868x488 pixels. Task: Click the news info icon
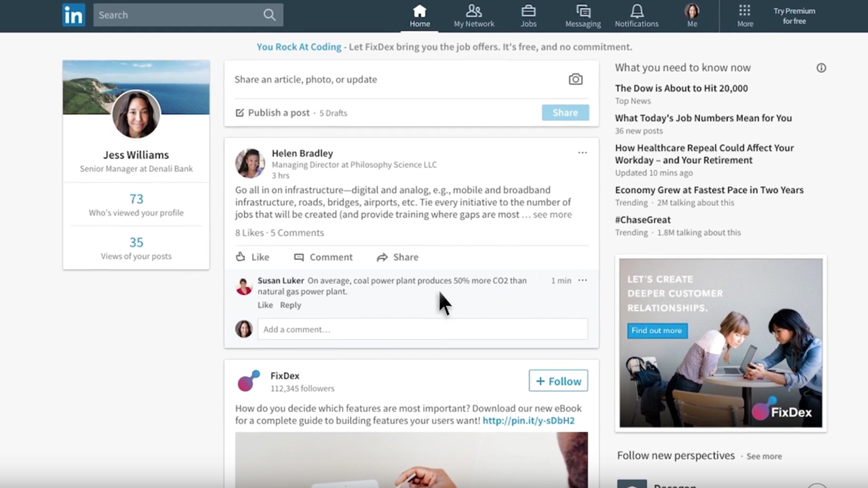pyautogui.click(x=821, y=68)
